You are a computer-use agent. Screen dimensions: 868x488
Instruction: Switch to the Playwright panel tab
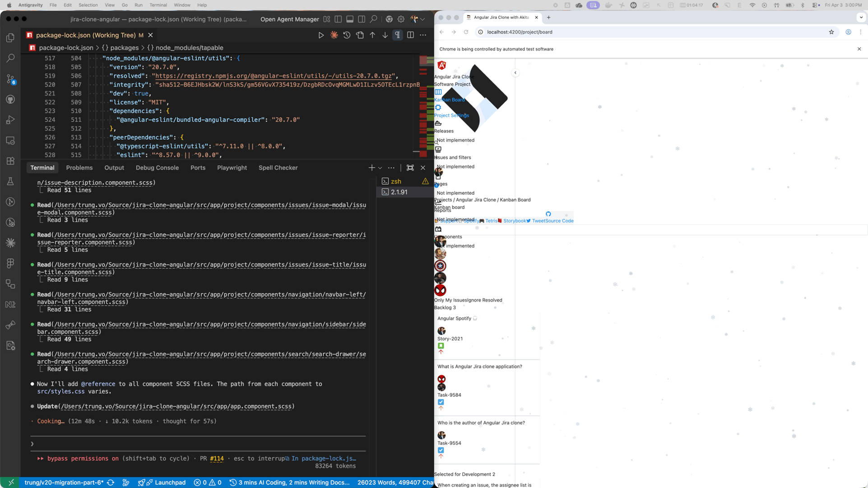[x=232, y=167]
